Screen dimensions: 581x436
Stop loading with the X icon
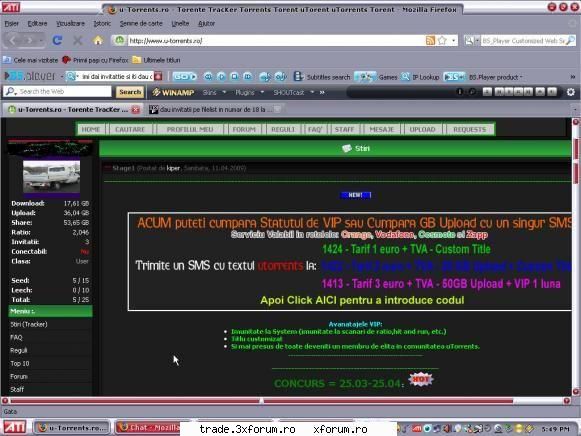coord(78,40)
